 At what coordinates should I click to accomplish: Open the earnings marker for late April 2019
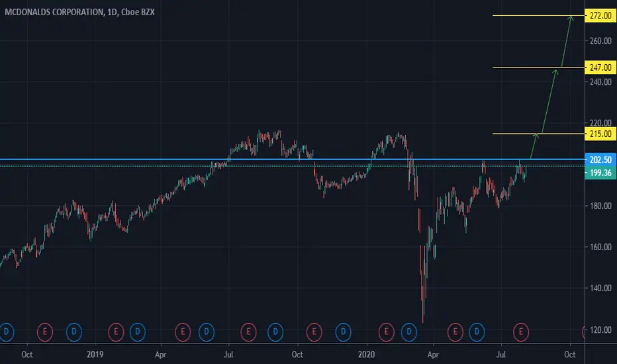(183, 332)
